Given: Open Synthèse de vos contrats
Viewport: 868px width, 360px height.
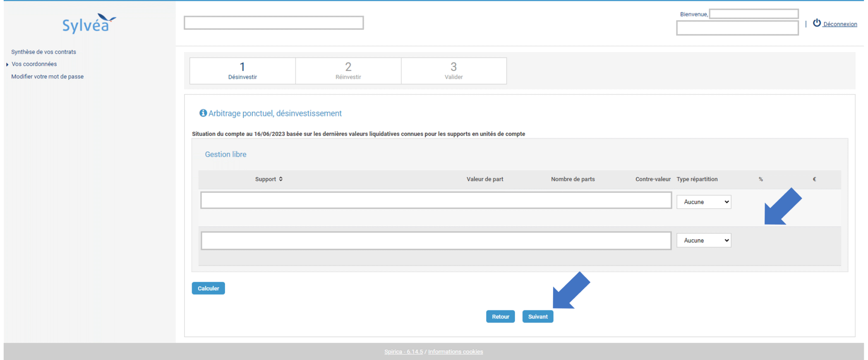Looking at the screenshot, I should tap(43, 52).
